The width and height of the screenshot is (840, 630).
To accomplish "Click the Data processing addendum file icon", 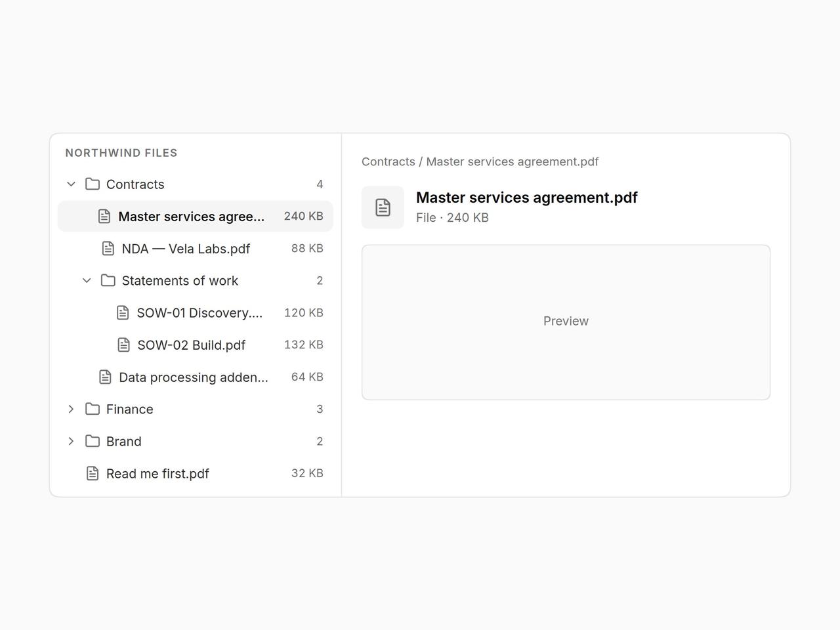I will (105, 377).
